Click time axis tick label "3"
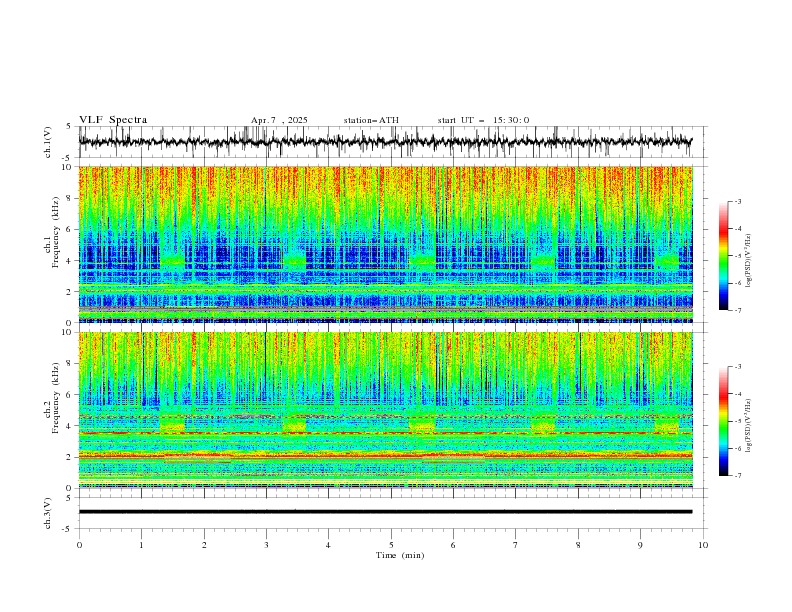792x612 pixels. 266,545
